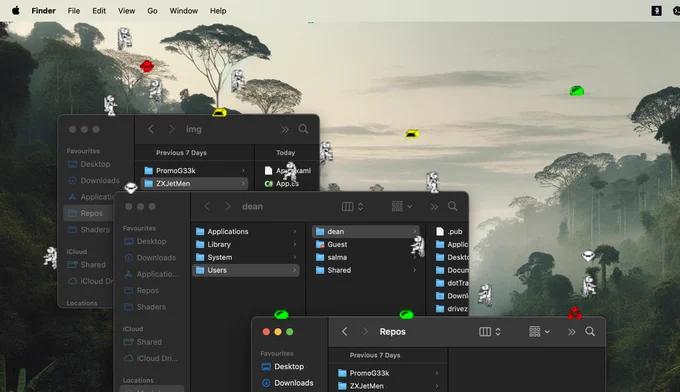This screenshot has width=680, height=392.
Task: Go back in the dean window
Action: click(x=207, y=206)
